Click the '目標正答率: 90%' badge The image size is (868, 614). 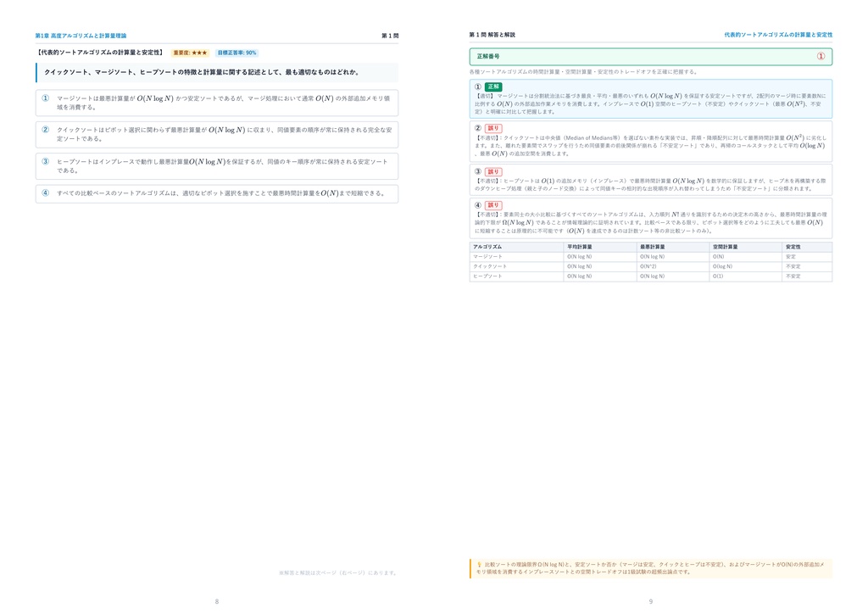pos(237,53)
